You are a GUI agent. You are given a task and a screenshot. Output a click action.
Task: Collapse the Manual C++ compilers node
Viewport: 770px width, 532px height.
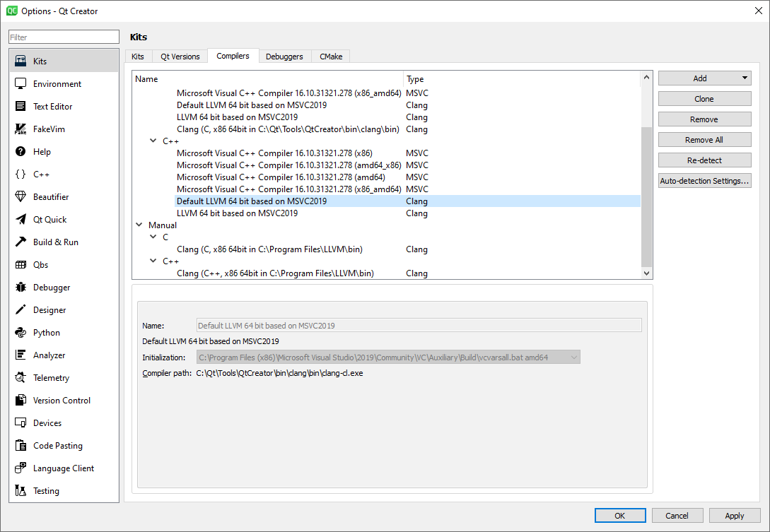153,261
